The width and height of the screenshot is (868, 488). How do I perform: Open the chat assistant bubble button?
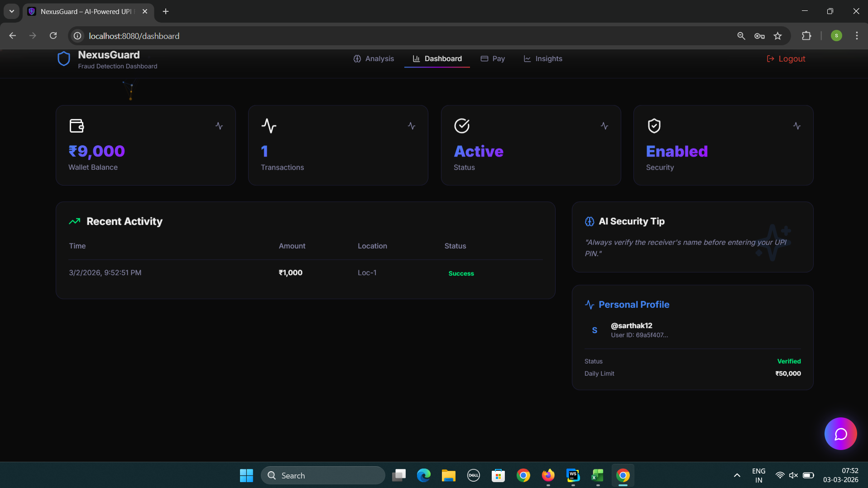840,434
